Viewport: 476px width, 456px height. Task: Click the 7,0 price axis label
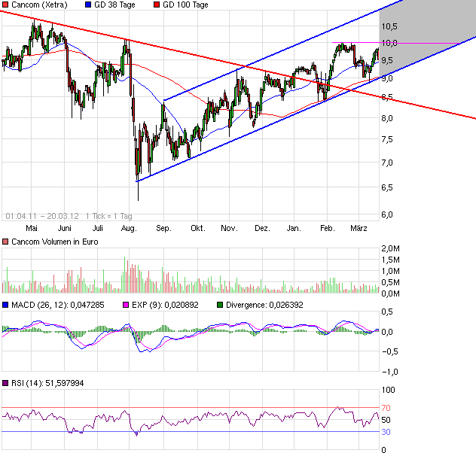pos(387,163)
